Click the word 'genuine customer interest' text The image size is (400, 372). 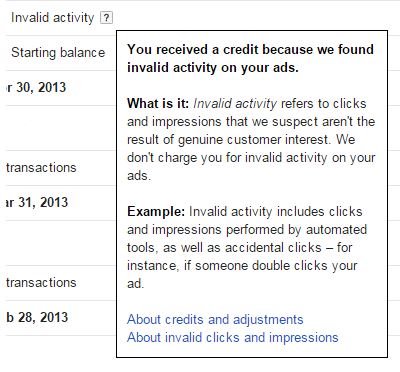[x=253, y=140]
